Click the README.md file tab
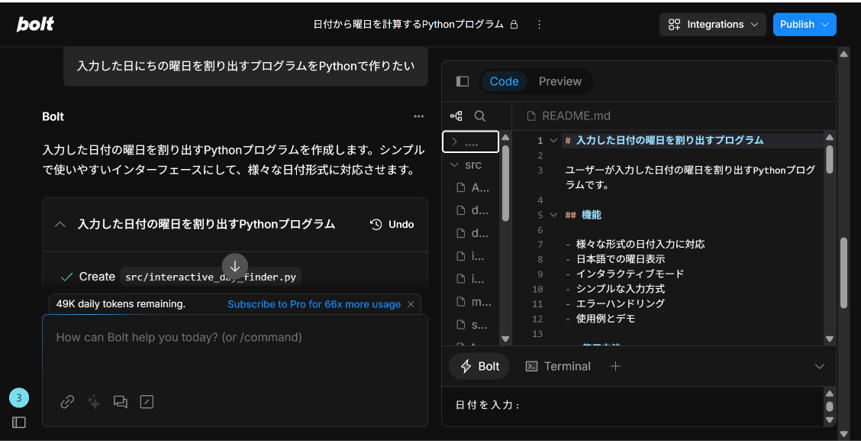The height and width of the screenshot is (441, 861). point(568,116)
